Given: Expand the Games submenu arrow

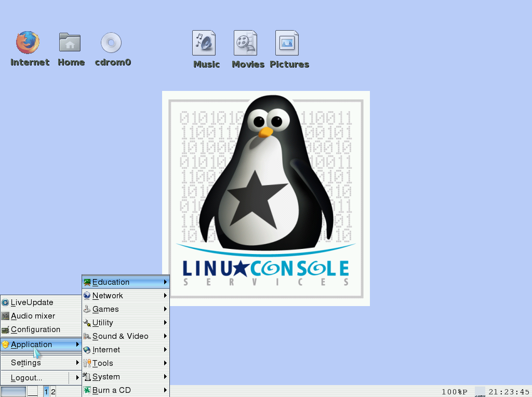Looking at the screenshot, I should tap(165, 309).
